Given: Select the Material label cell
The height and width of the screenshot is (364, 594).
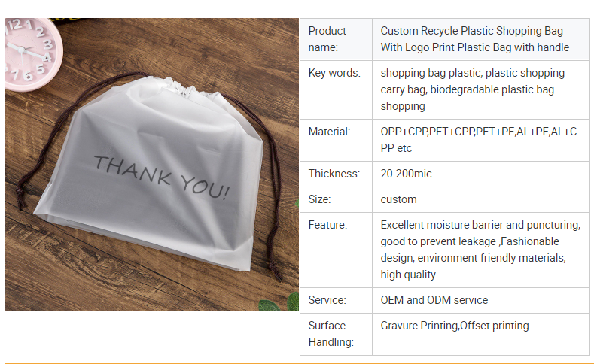Looking at the screenshot, I should pos(336,140).
